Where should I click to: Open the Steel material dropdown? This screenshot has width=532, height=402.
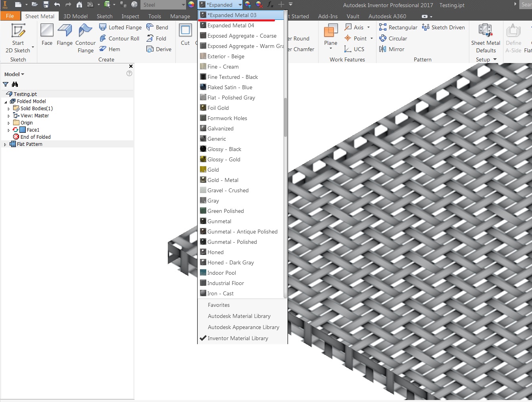[x=184, y=5]
